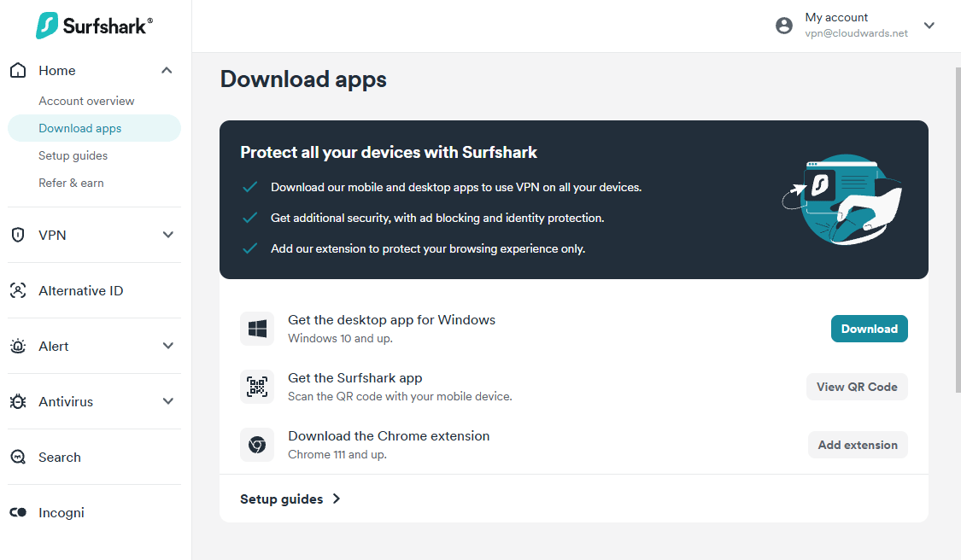Screen dimensions: 961x560
Task: Click the Home house icon
Action: (19, 70)
